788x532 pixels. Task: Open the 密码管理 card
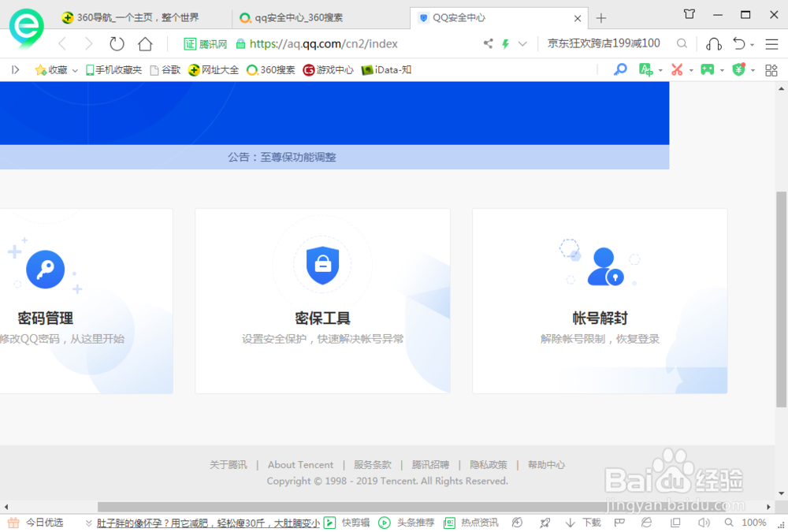point(87,301)
